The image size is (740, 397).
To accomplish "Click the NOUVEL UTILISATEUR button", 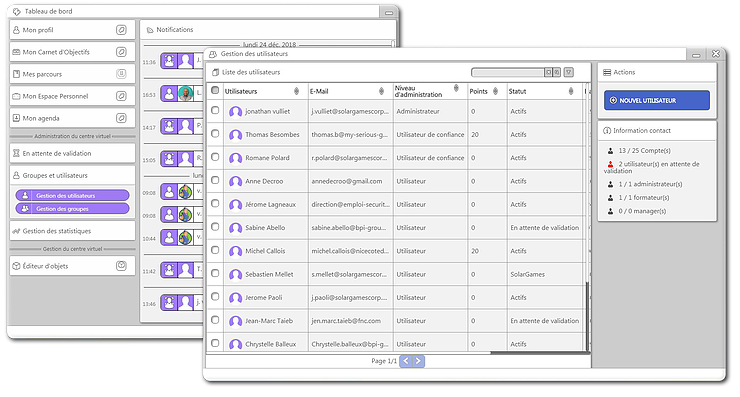I will tap(657, 101).
